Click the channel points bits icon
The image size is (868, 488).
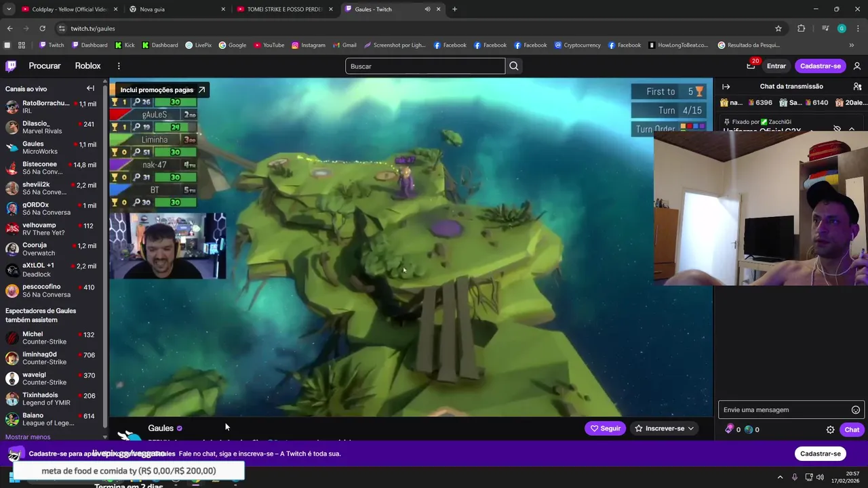(730, 429)
